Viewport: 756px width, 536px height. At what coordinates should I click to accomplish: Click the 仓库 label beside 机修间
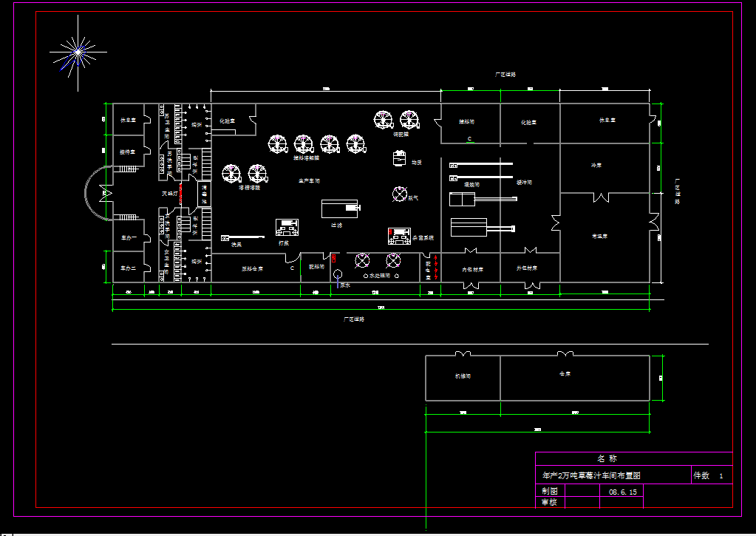point(565,373)
